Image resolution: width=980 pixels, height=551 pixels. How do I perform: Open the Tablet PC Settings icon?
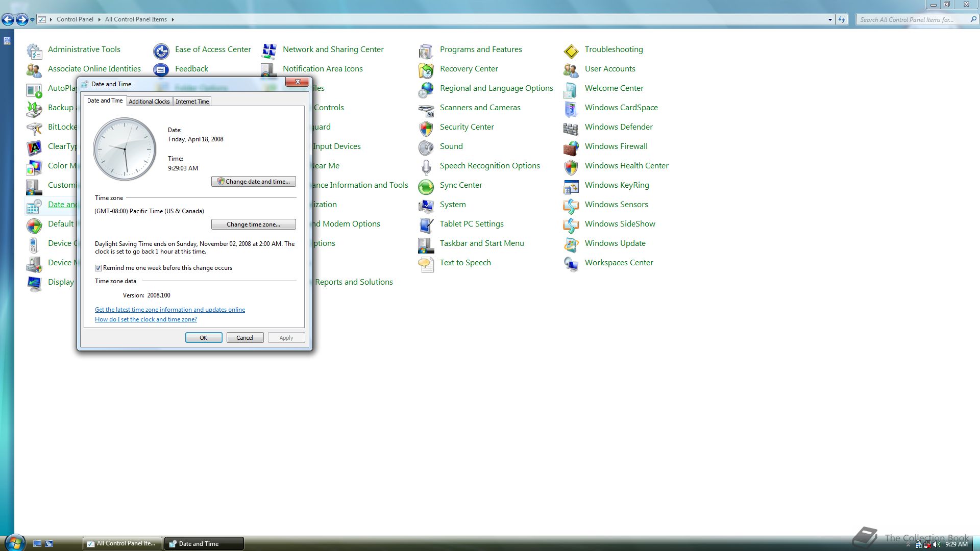click(x=426, y=225)
